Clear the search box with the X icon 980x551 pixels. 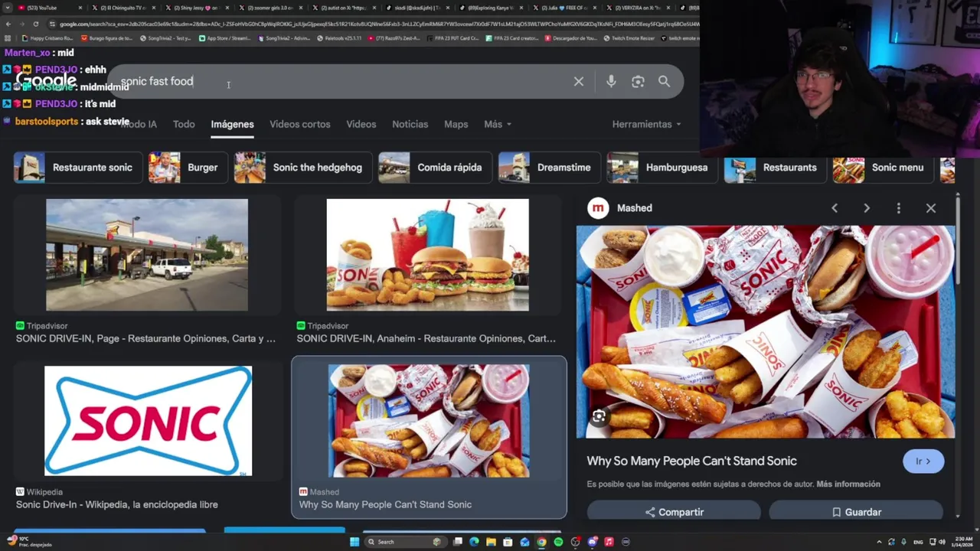coord(579,82)
